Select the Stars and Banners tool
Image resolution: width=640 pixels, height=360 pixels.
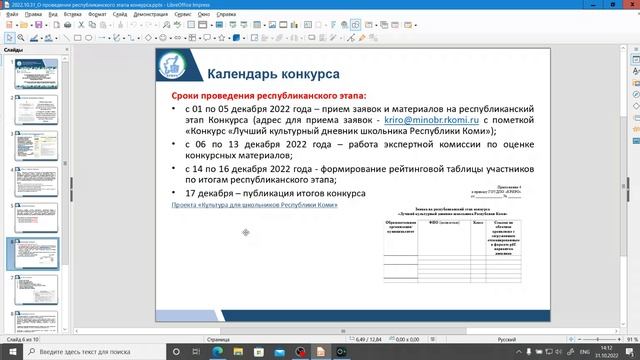pos(222,38)
